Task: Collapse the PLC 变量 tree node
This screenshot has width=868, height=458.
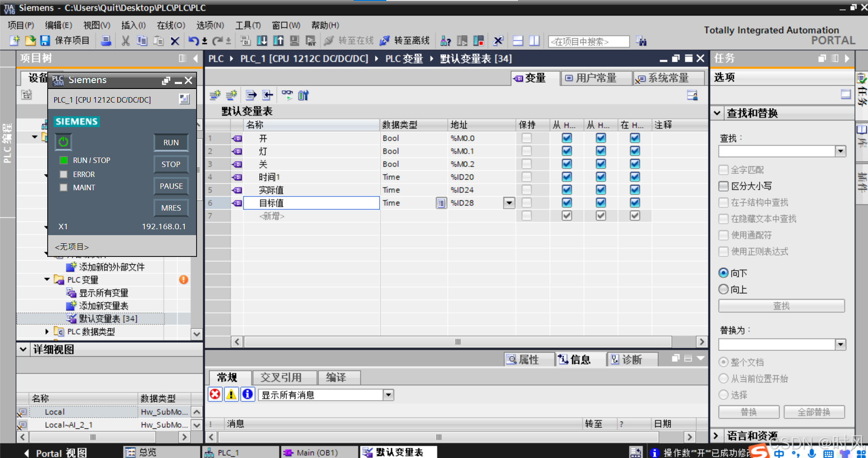Action: [x=47, y=280]
